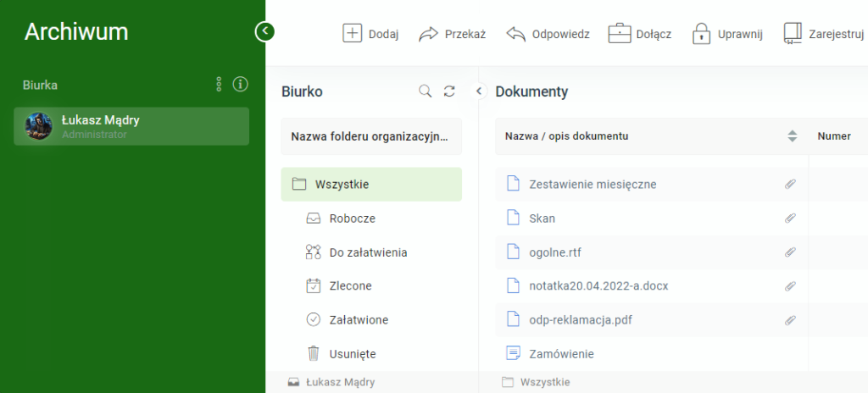Viewport: 868px width, 393px height.
Task: Click the file icon of ogolne.rtf
Action: (514, 252)
